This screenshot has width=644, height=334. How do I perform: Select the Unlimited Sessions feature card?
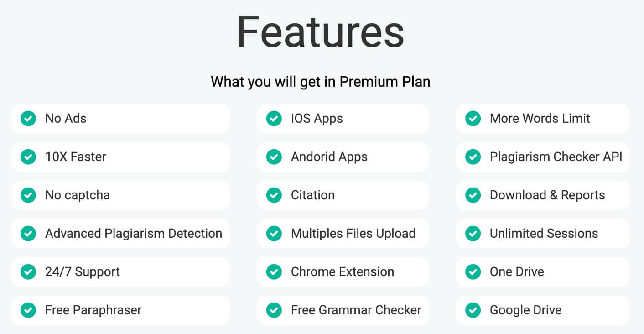pyautogui.click(x=543, y=234)
